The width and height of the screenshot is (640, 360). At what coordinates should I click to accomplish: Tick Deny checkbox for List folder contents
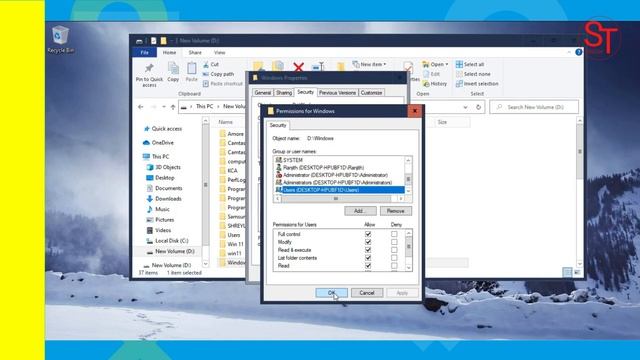394,258
